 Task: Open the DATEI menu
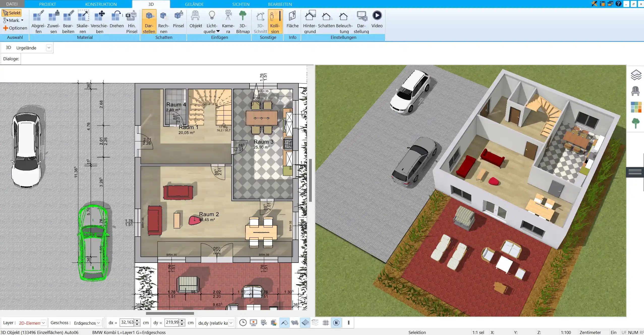pos(12,4)
